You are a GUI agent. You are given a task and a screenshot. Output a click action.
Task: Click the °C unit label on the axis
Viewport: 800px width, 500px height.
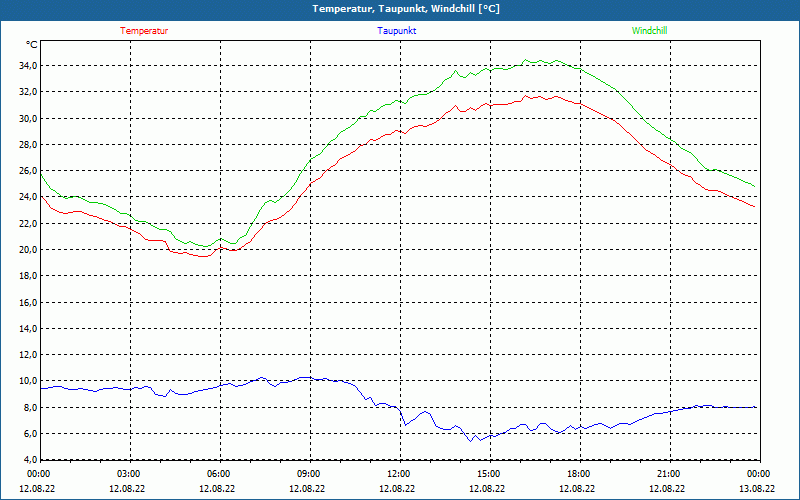pyautogui.click(x=32, y=45)
